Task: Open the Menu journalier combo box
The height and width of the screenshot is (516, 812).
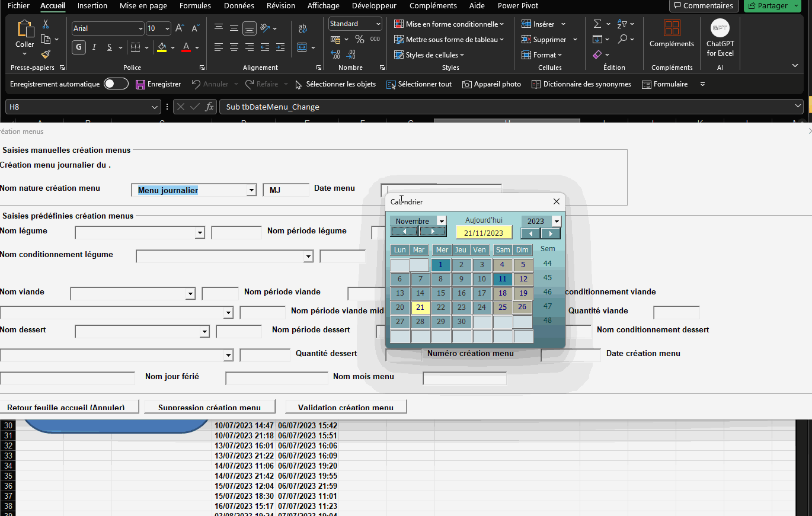Action: click(x=251, y=190)
